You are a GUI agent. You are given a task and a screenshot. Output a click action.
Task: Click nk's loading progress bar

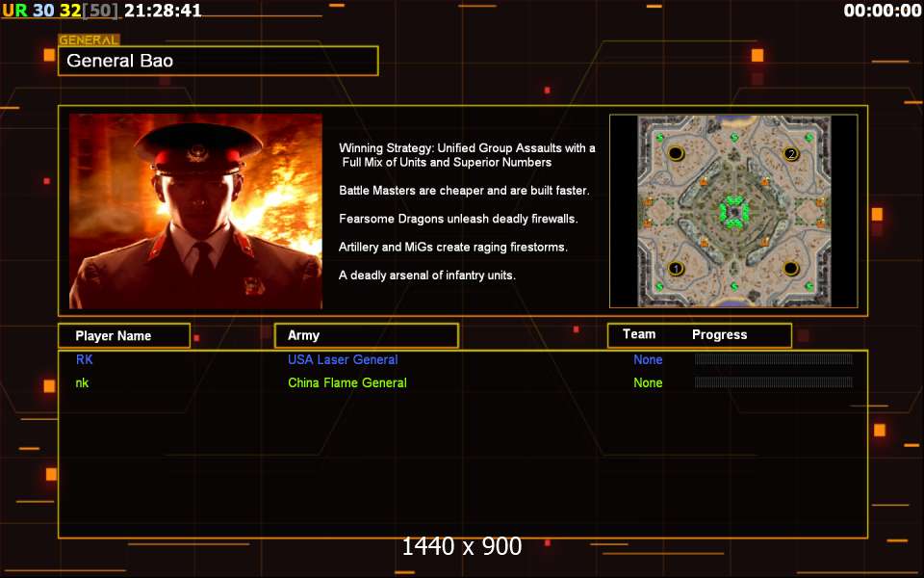click(773, 382)
